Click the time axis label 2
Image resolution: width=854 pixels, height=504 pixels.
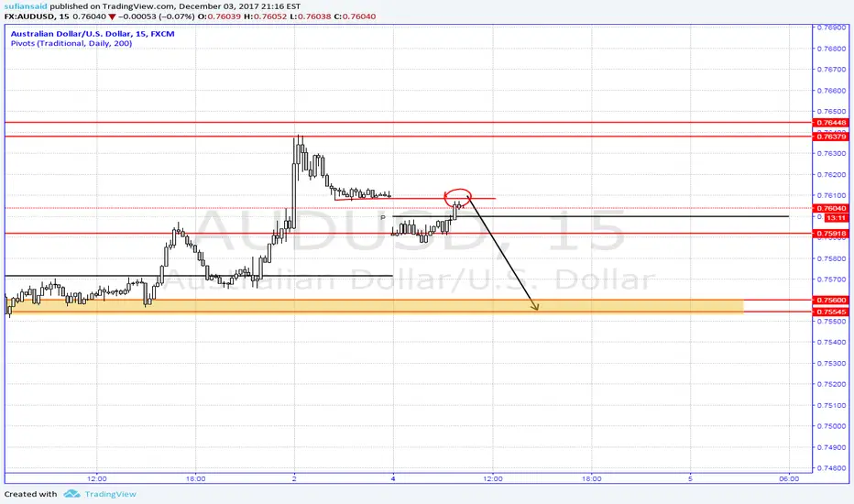coord(294,479)
